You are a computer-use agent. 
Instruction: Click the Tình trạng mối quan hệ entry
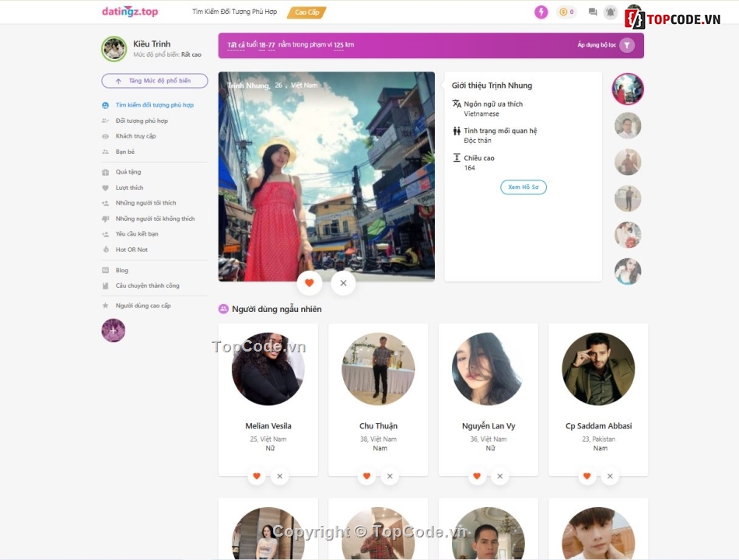tap(495, 135)
